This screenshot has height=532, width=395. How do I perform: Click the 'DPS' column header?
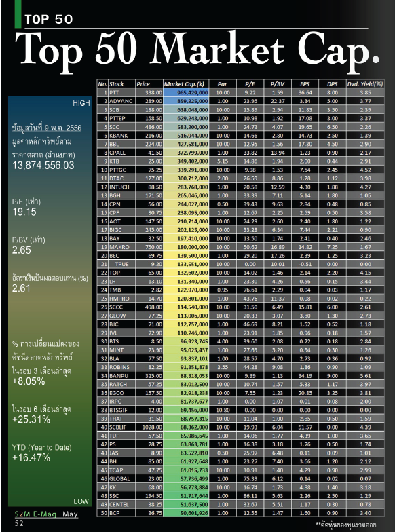[333, 84]
